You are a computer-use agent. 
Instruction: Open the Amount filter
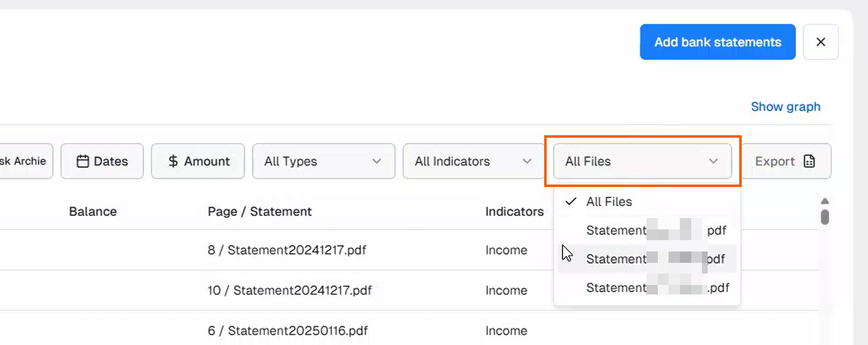[x=198, y=161]
